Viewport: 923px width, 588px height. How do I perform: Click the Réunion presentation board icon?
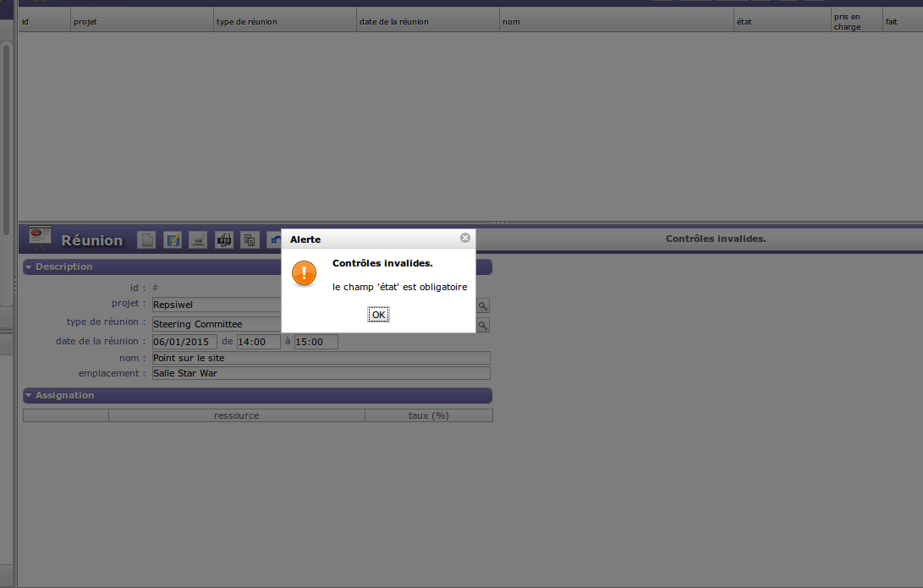tap(40, 237)
